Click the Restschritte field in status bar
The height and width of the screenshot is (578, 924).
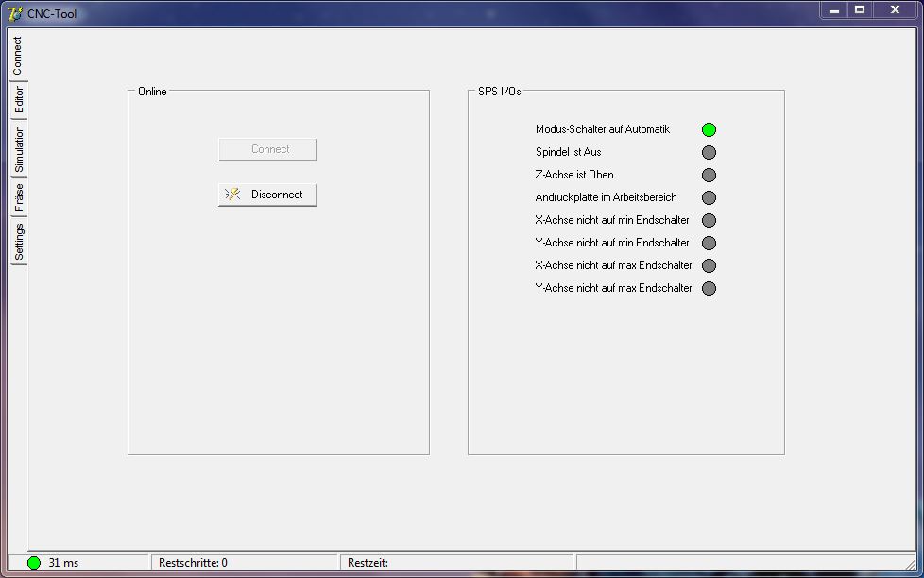pyautogui.click(x=244, y=563)
